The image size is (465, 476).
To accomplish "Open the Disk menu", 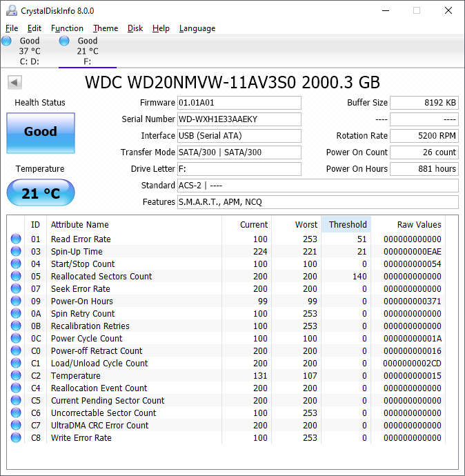I will pyautogui.click(x=135, y=28).
